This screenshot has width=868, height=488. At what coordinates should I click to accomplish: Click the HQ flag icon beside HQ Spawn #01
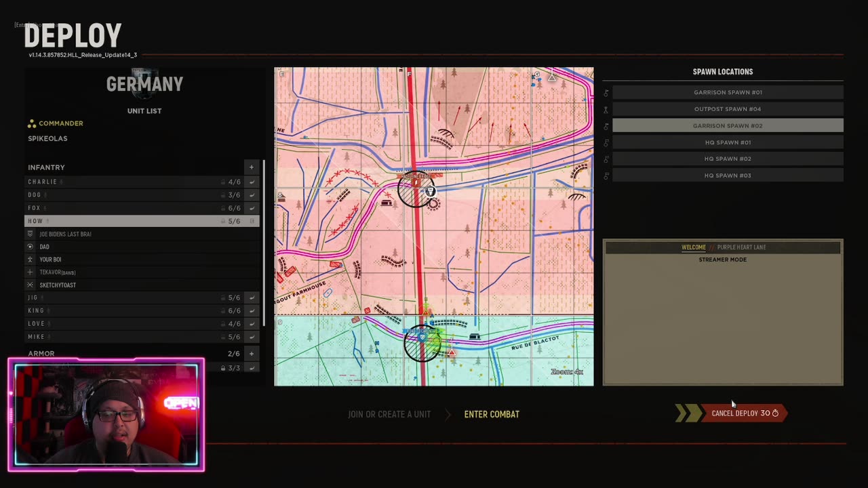[x=606, y=142]
